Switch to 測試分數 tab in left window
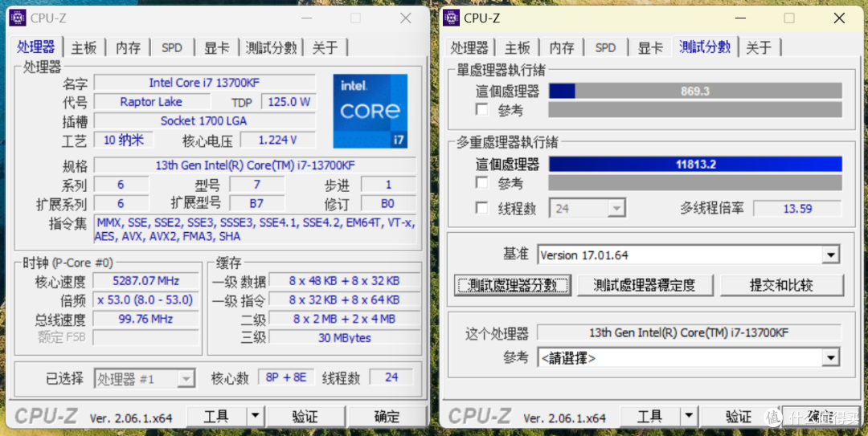The image size is (868, 436). tap(272, 47)
